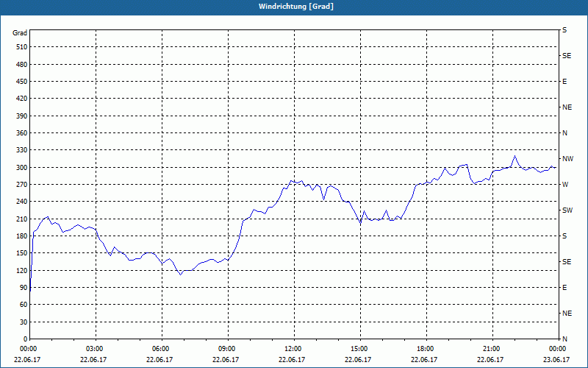Screen dimensions: 588x368
Task: Select the 06:00 time label
Action: (x=159, y=348)
